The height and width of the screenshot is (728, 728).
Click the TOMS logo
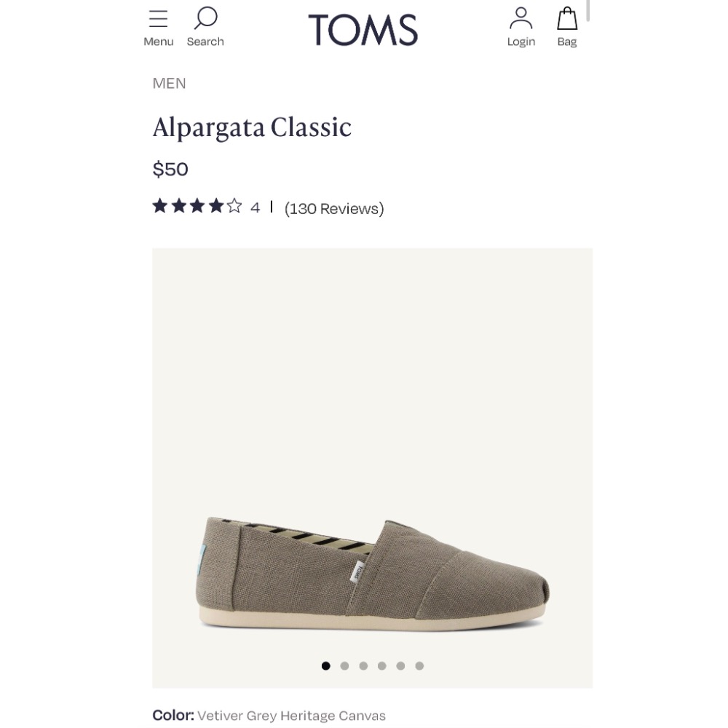[363, 30]
